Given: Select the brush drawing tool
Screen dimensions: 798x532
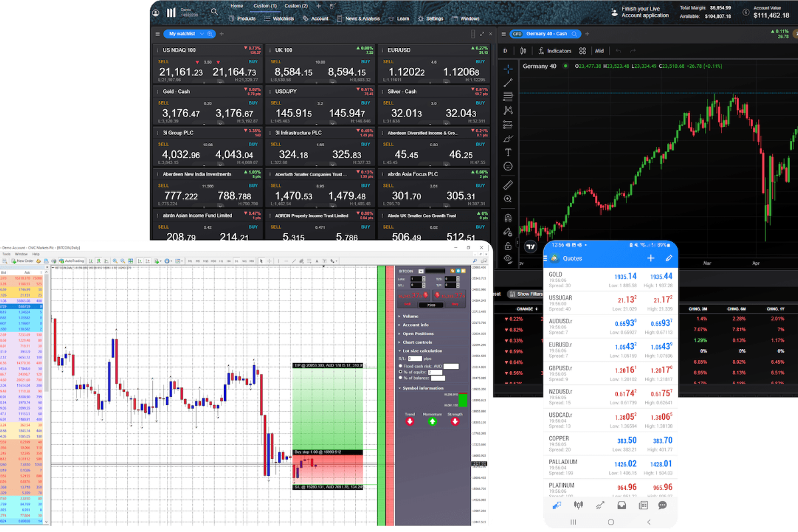Looking at the screenshot, I should tap(508, 139).
